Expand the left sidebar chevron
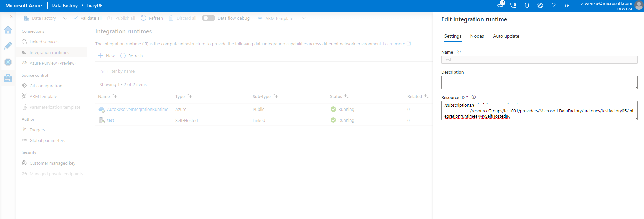The image size is (644, 219). pyautogui.click(x=12, y=16)
